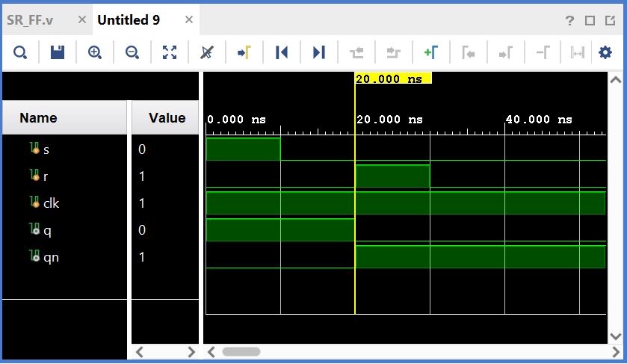This screenshot has width=627, height=364.
Task: Add a marker with the green plus icon
Action: pyautogui.click(x=430, y=52)
